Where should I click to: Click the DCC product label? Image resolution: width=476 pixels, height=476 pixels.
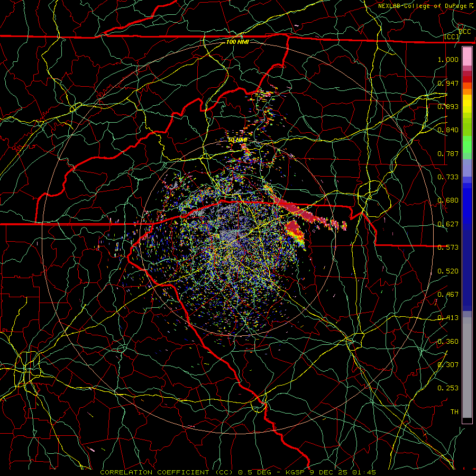tap(464, 32)
